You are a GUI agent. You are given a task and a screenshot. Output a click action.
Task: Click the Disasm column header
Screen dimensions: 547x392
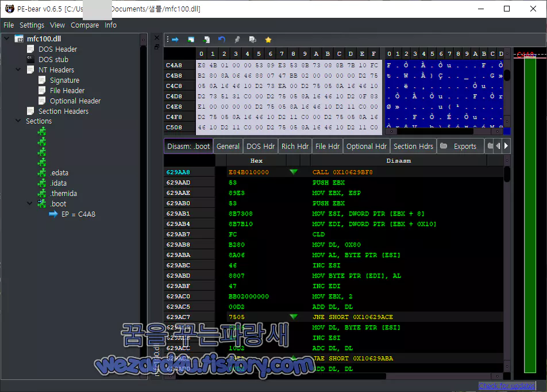[x=398, y=160]
